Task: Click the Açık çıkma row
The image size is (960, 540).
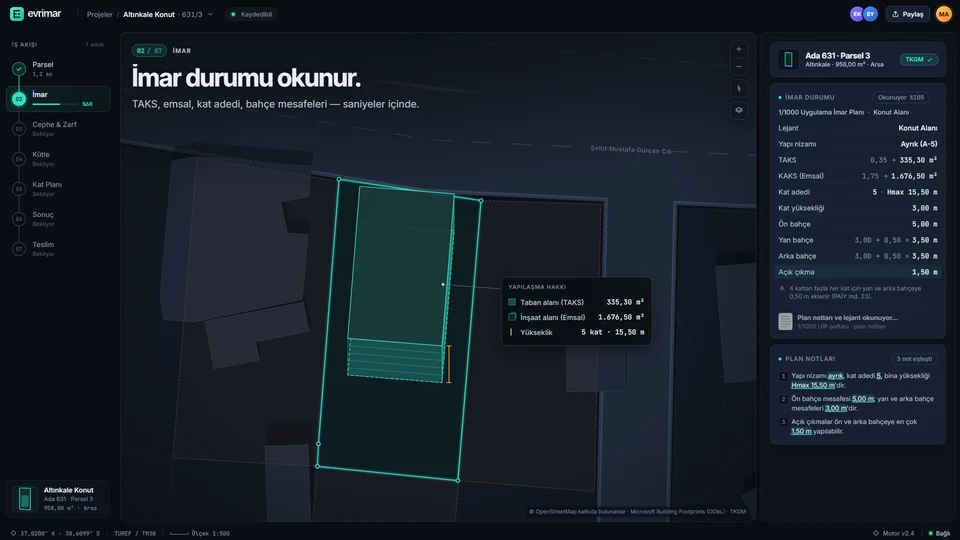Action: pyautogui.click(x=857, y=272)
